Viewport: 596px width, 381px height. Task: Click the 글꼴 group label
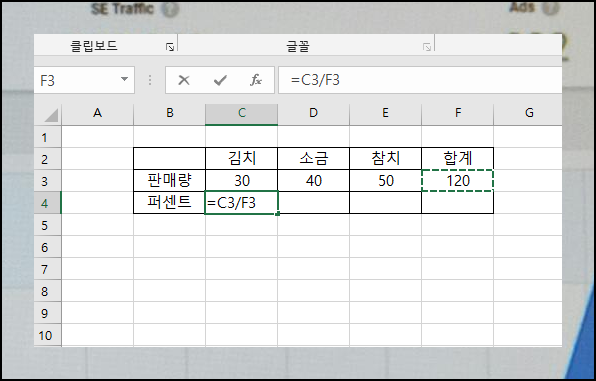(298, 46)
